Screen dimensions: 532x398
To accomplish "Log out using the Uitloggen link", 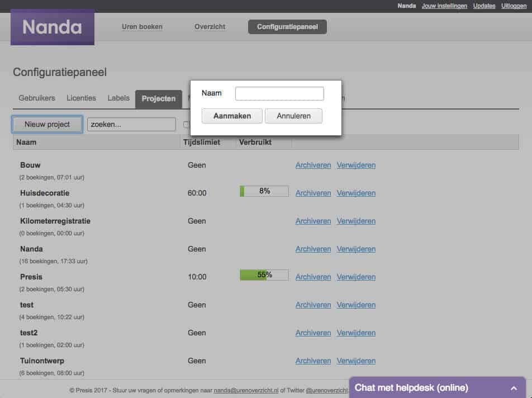I will (514, 6).
